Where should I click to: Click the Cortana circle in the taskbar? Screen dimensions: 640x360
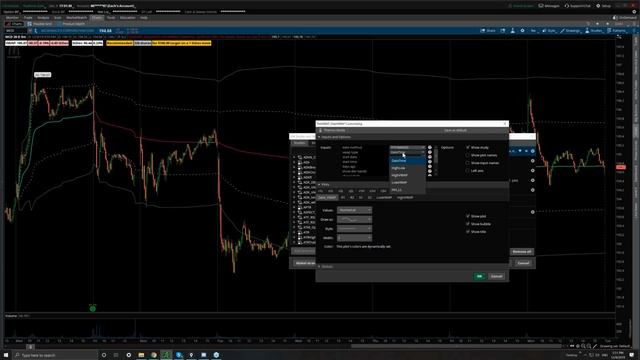pos(104,355)
